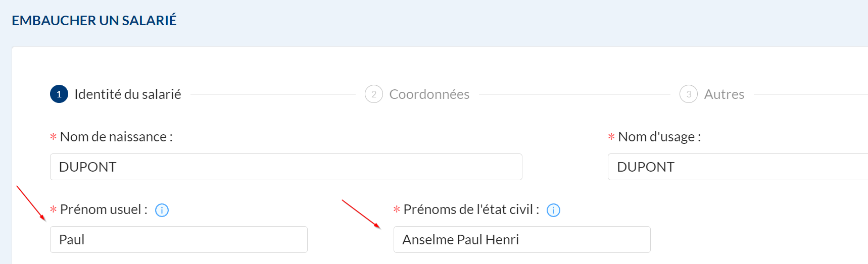Click the step 1 number circle

[x=59, y=94]
